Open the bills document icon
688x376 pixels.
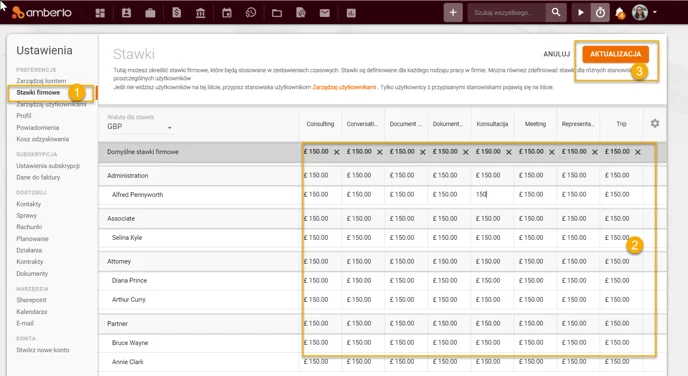coord(176,13)
